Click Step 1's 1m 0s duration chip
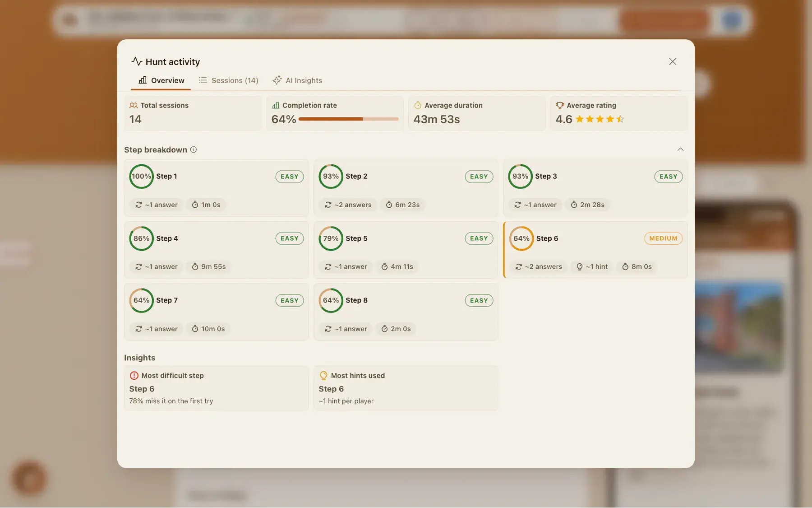This screenshot has height=508, width=812. (206, 205)
